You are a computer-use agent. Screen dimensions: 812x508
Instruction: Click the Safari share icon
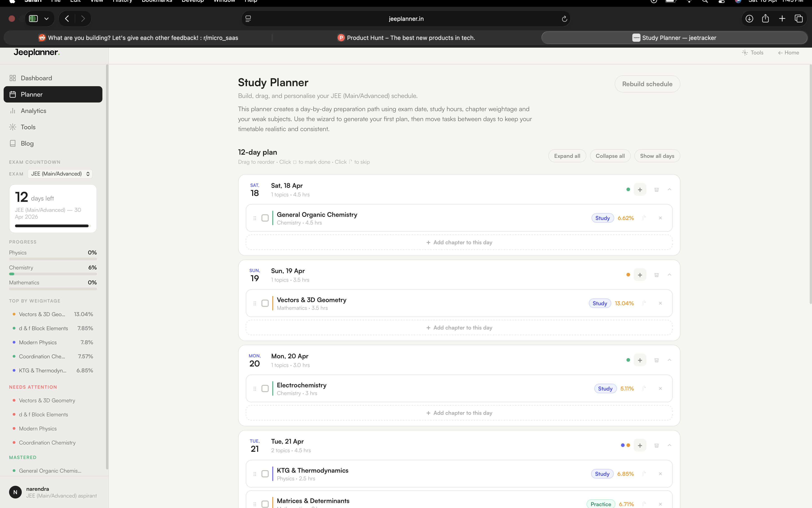point(765,18)
